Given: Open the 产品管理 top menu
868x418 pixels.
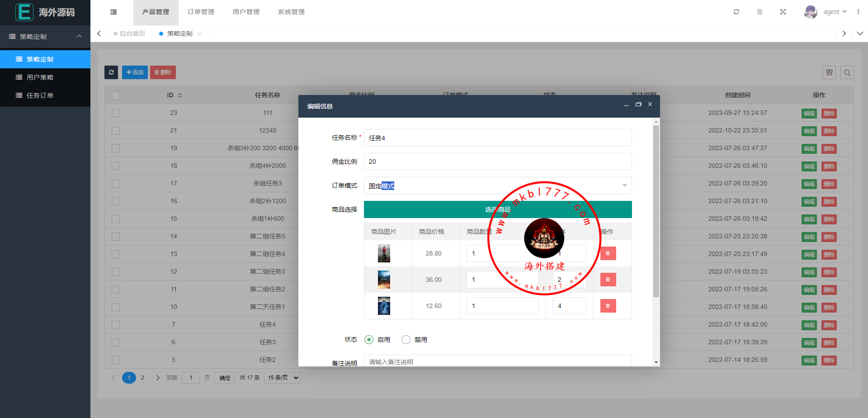Looking at the screenshot, I should click(x=156, y=12).
